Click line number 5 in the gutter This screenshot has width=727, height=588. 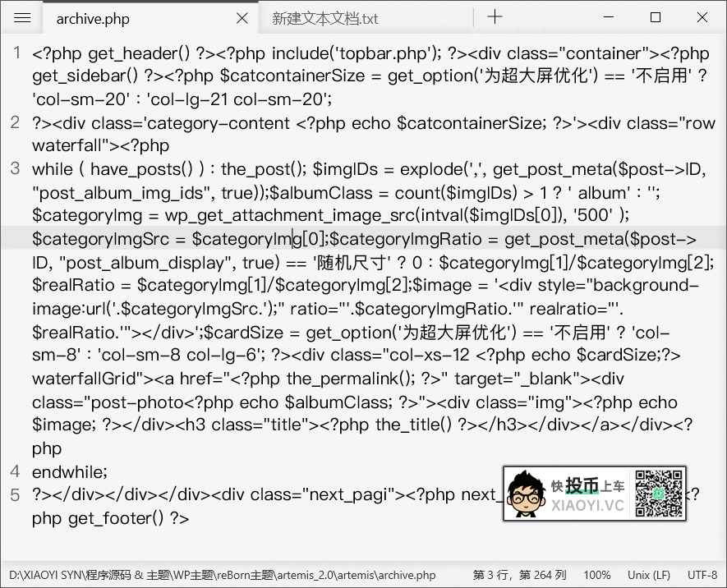pyautogui.click(x=15, y=496)
